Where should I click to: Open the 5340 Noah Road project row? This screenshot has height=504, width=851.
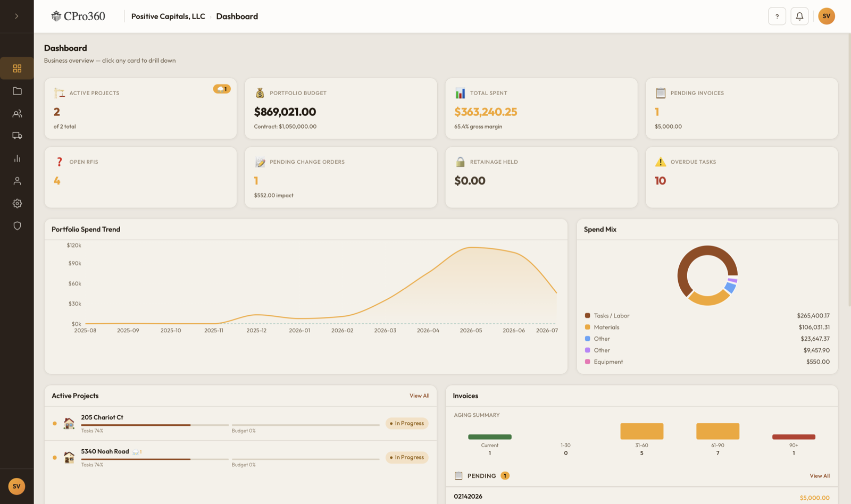point(240,458)
